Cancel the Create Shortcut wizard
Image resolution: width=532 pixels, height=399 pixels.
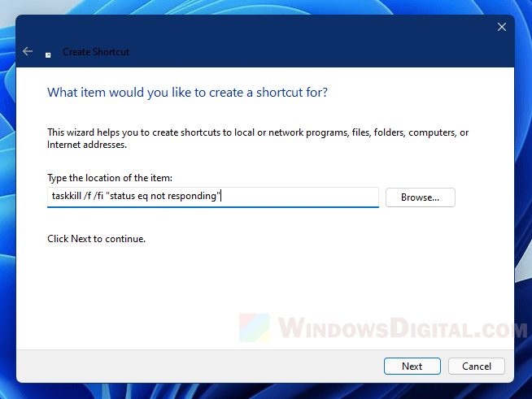pos(477,366)
